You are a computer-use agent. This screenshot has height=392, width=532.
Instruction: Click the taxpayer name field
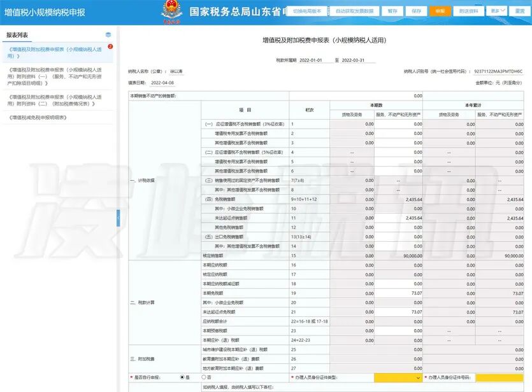176,71
